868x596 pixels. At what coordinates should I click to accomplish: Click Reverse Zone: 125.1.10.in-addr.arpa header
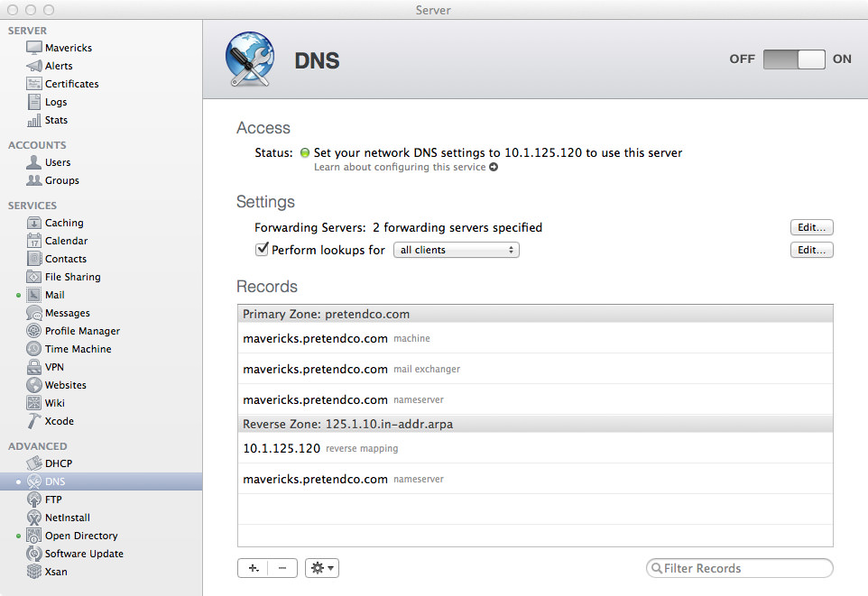click(x=535, y=424)
